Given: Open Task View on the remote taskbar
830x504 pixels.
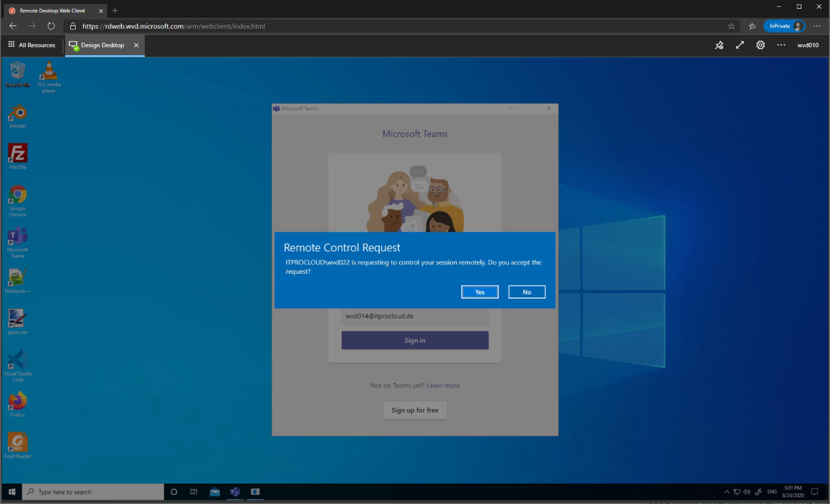Looking at the screenshot, I should [x=194, y=492].
